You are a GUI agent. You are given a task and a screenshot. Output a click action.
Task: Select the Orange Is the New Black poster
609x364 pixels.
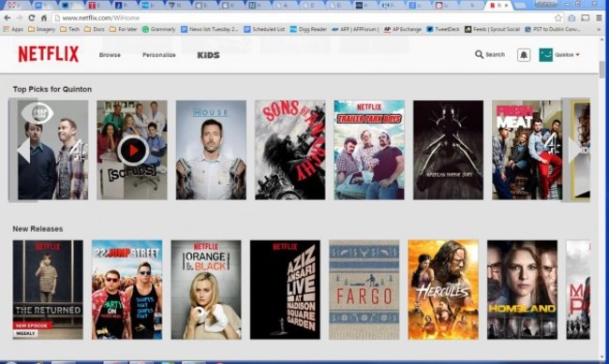[206, 290]
